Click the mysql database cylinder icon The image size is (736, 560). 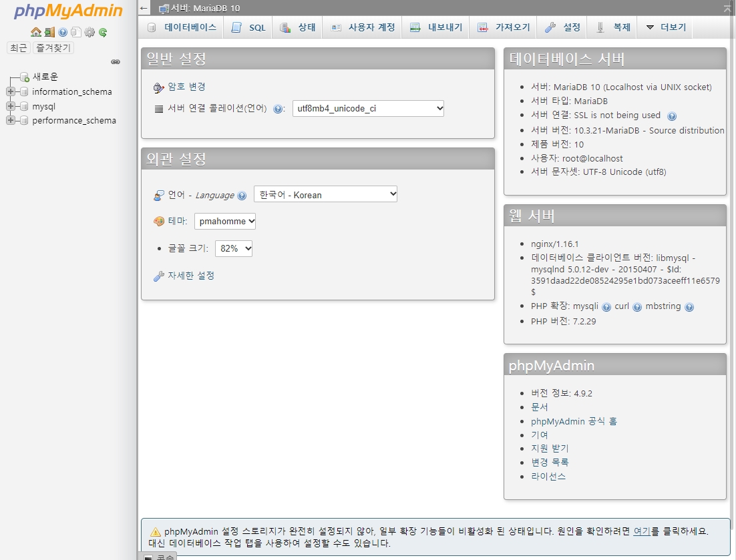(24, 107)
